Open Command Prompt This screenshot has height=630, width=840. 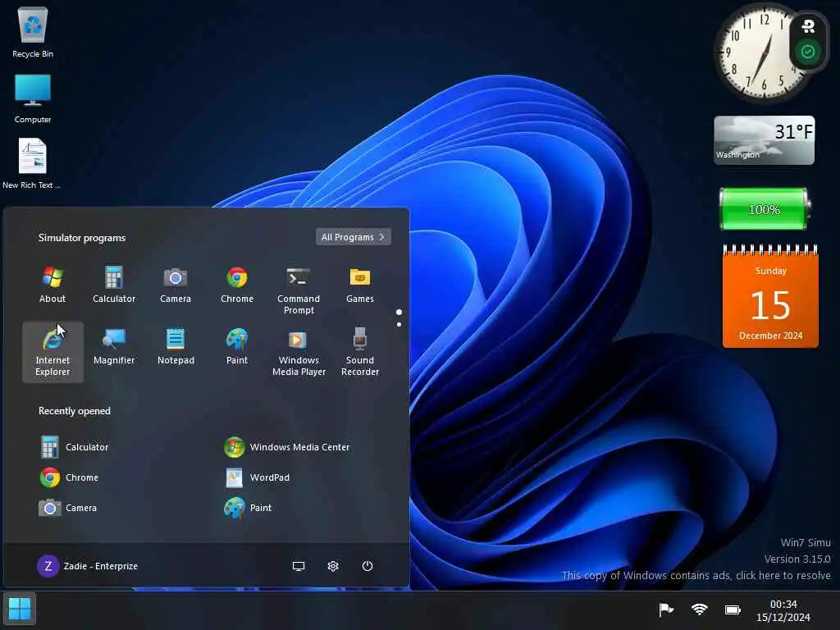[299, 291]
